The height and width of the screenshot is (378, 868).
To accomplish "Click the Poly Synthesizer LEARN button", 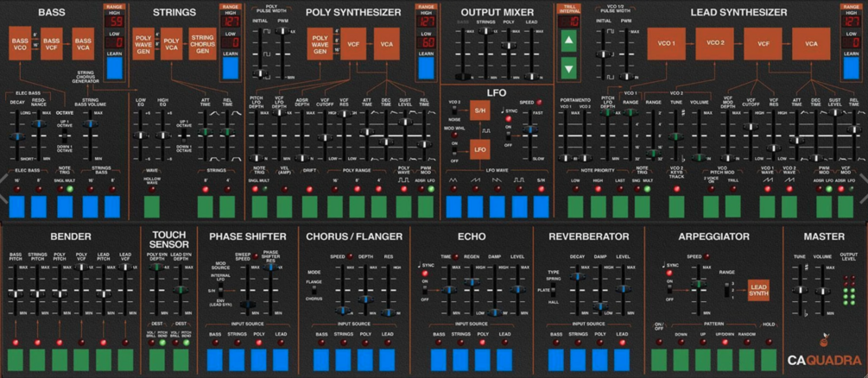I will [427, 69].
